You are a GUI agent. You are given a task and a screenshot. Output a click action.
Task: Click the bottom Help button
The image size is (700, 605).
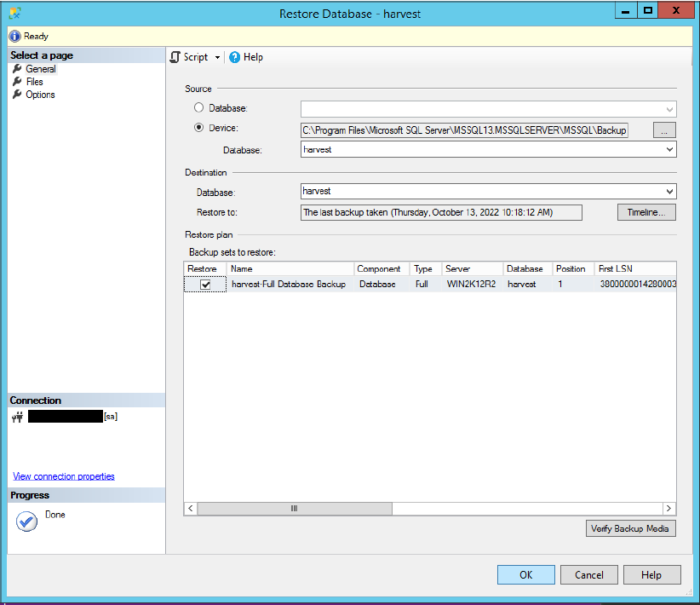[651, 574]
